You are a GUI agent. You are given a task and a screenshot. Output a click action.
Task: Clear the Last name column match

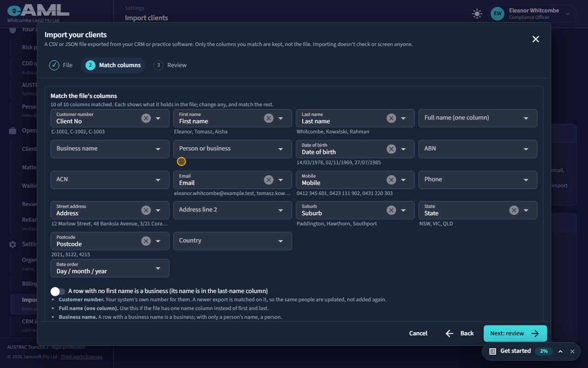[391, 118]
